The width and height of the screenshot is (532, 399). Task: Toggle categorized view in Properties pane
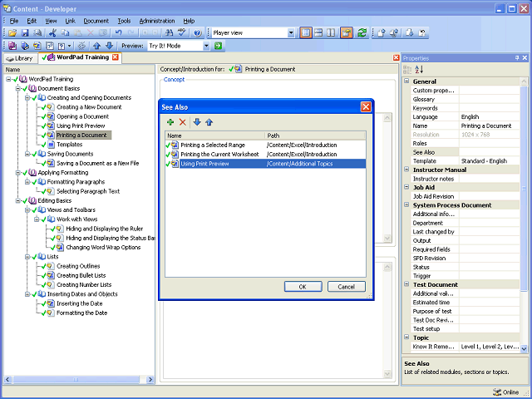(407, 70)
